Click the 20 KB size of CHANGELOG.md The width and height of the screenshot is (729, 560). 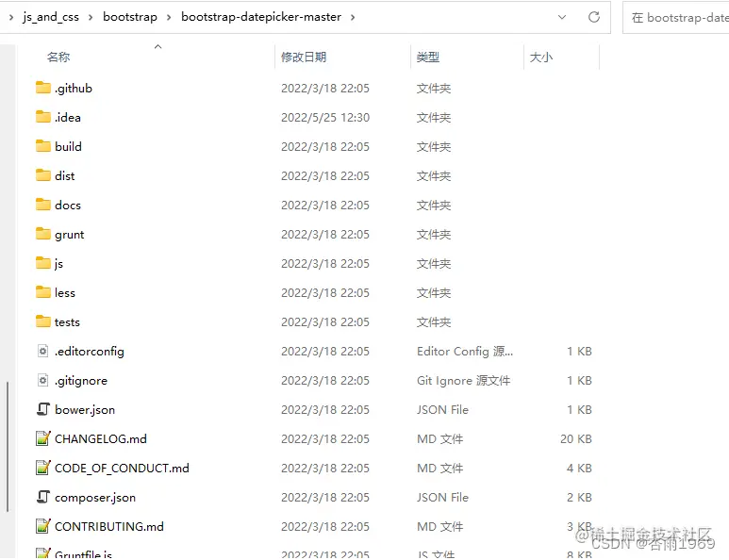pos(575,439)
